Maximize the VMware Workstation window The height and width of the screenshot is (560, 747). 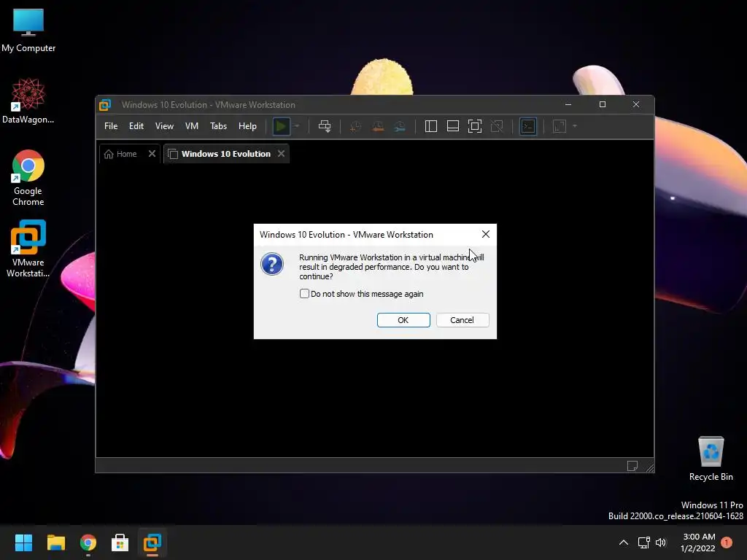click(x=602, y=104)
